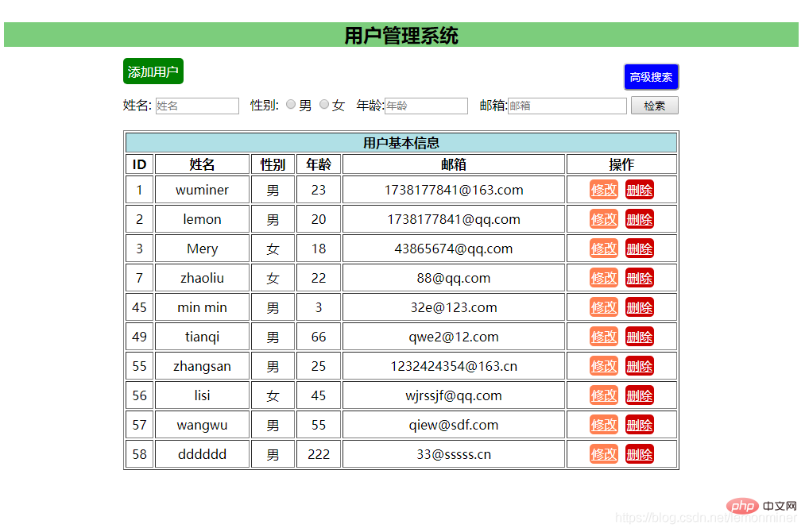Click 删除 for user lisi
Image resolution: width=805 pixels, height=532 pixels.
tap(640, 395)
